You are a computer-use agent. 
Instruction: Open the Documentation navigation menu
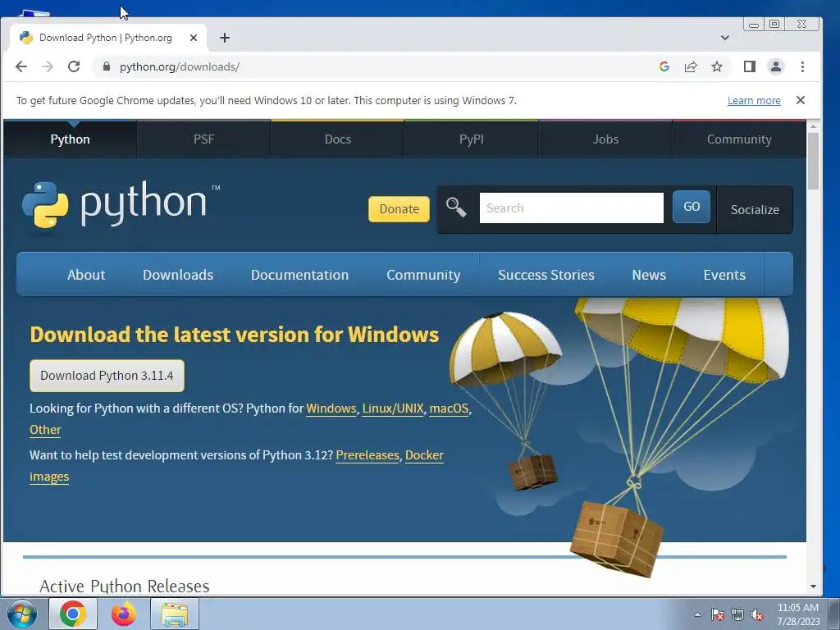coord(299,275)
